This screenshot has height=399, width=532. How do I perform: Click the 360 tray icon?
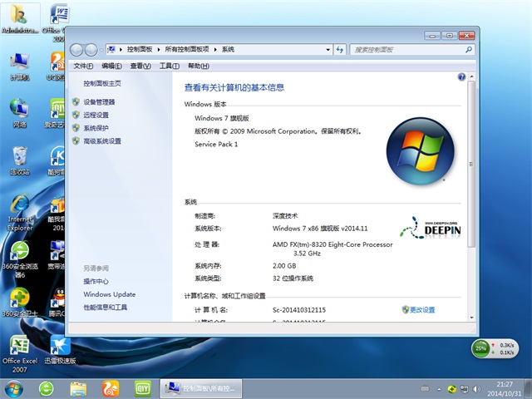pyautogui.click(x=451, y=389)
